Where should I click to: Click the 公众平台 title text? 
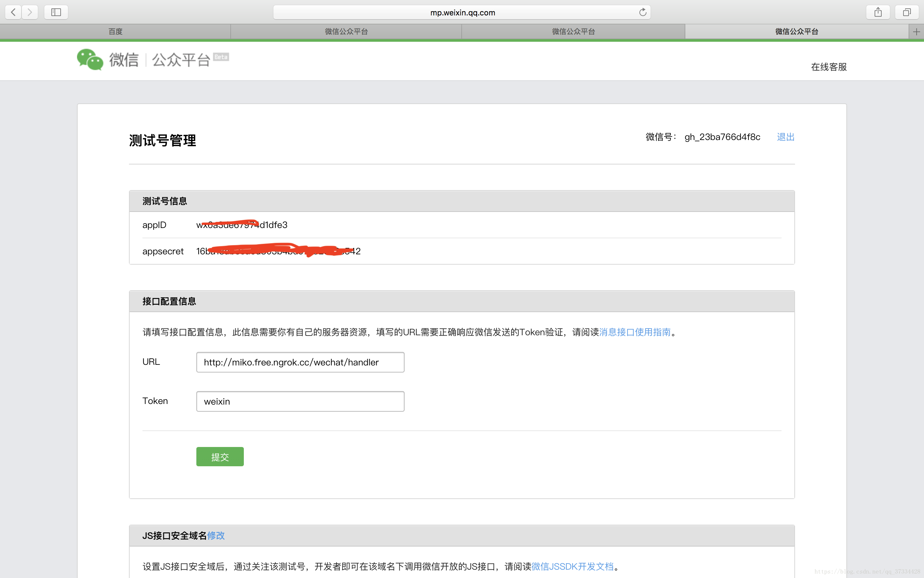(181, 60)
